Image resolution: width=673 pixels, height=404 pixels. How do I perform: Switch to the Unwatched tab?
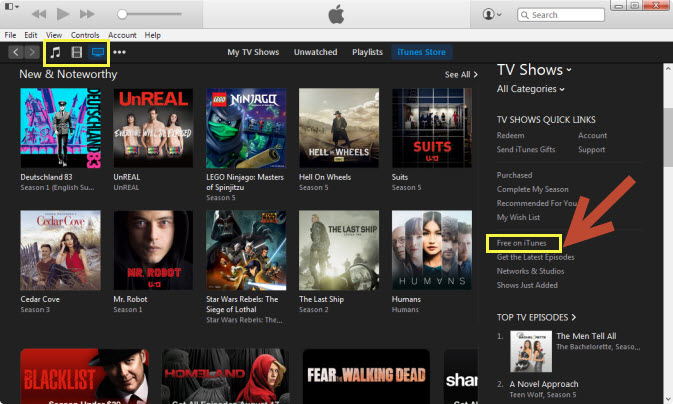tap(315, 52)
